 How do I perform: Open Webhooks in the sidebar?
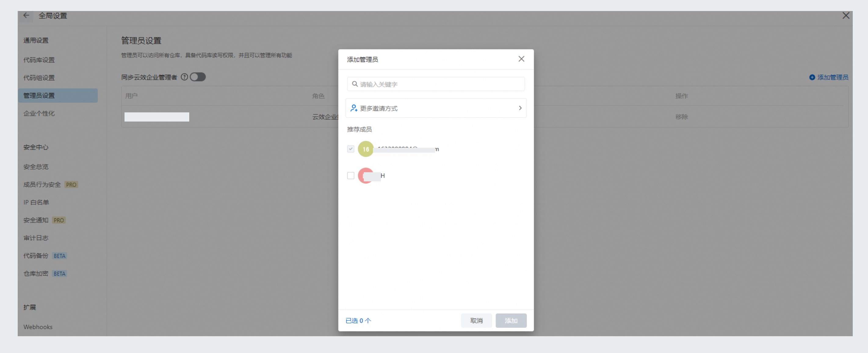click(x=38, y=327)
